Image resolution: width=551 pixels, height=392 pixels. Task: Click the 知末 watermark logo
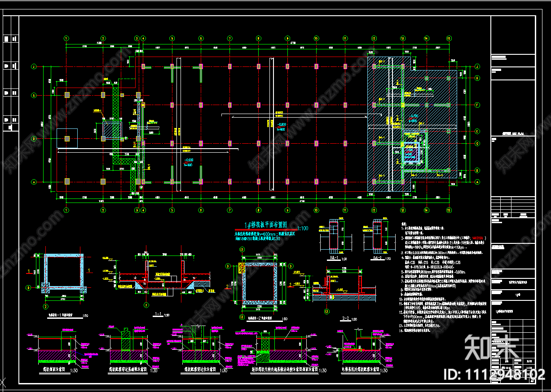pyautogui.click(x=492, y=347)
